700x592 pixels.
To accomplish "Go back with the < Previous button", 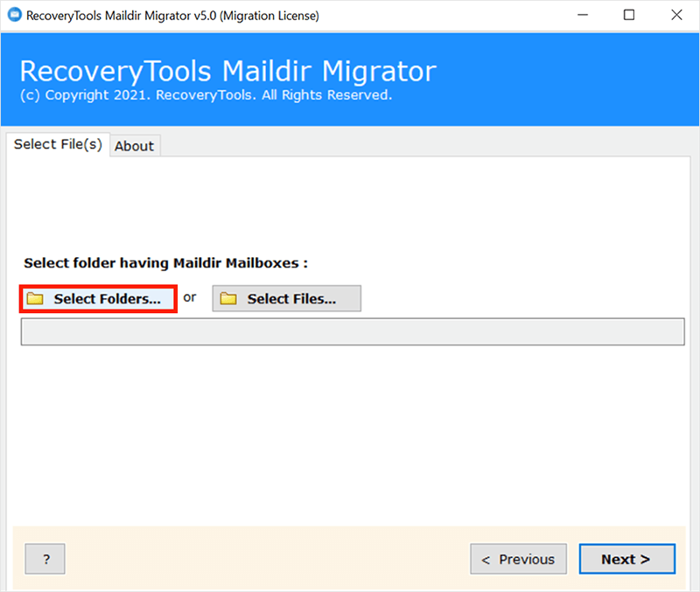I will coord(518,559).
